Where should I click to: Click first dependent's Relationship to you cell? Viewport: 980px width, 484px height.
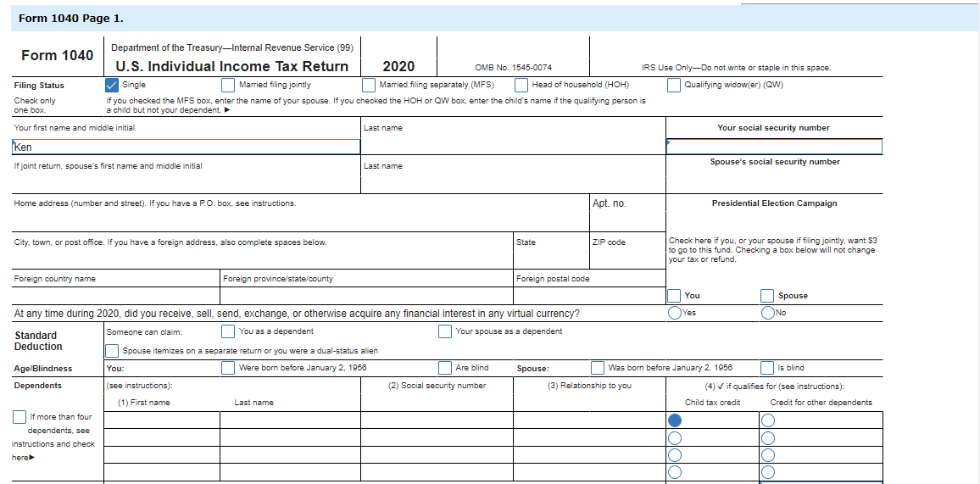click(x=589, y=420)
